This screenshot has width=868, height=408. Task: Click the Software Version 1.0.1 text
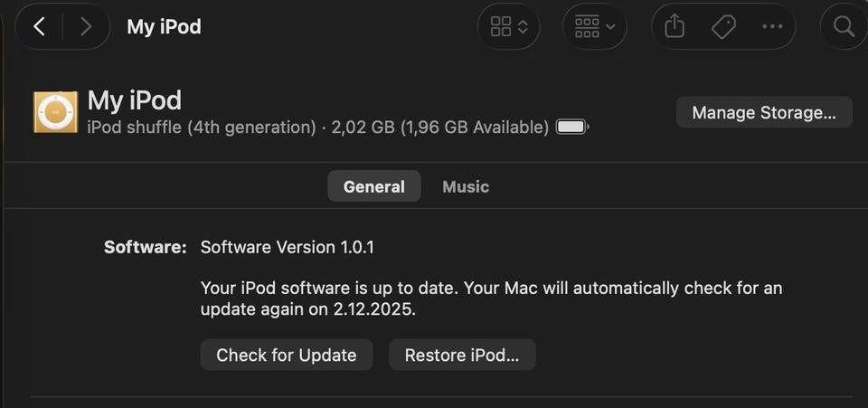(x=287, y=247)
